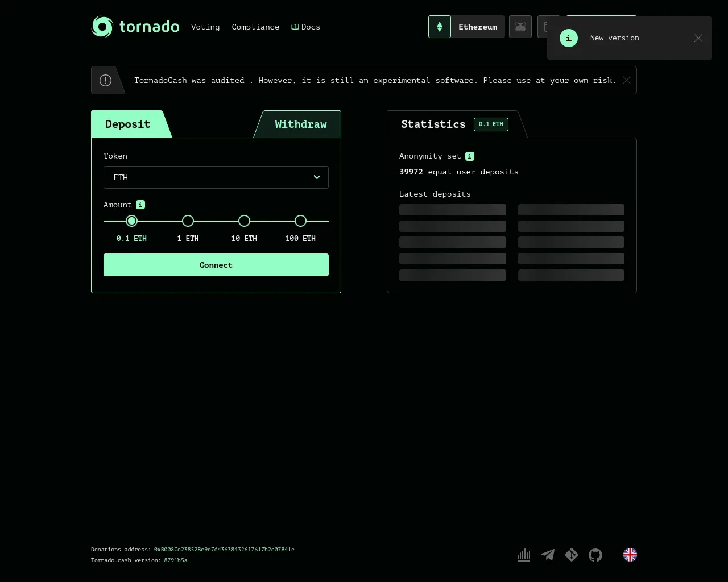Click the info icon in the New version notification
The image size is (728, 582).
click(x=569, y=38)
